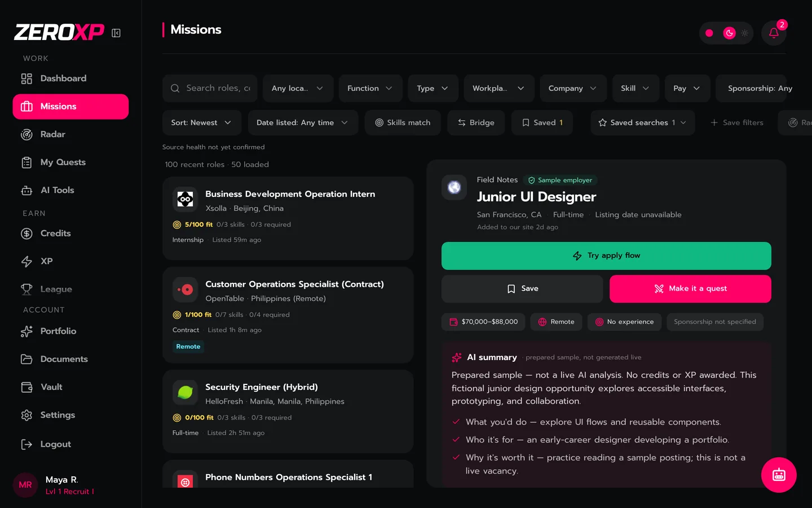Click the ZEROXP logo
Viewport: 812px width, 508px height.
59,33
